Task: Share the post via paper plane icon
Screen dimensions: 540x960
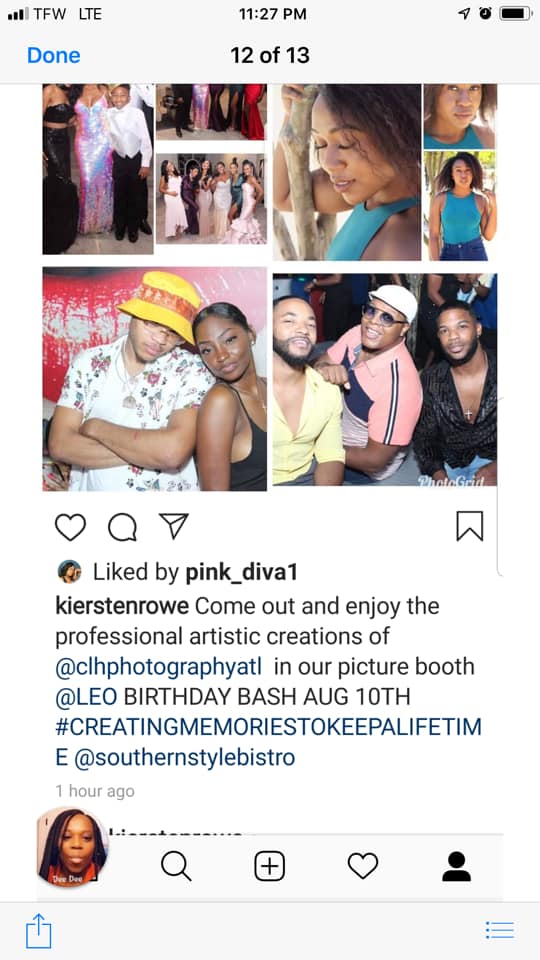Action: (x=174, y=526)
